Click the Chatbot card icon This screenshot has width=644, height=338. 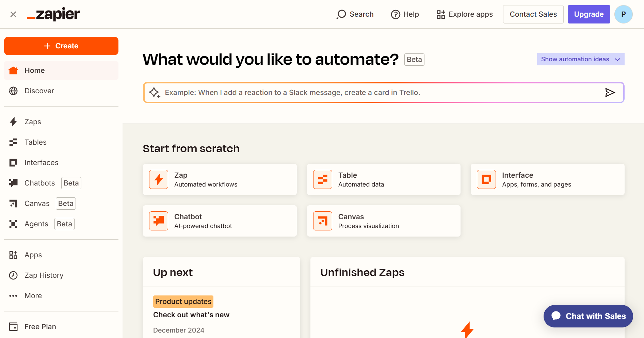159,221
